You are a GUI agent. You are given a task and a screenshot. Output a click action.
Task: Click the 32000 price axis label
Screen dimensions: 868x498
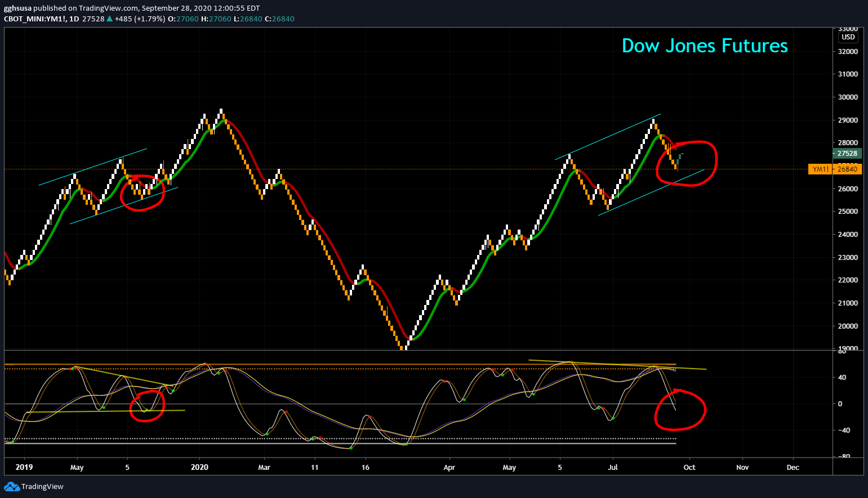[848, 51]
